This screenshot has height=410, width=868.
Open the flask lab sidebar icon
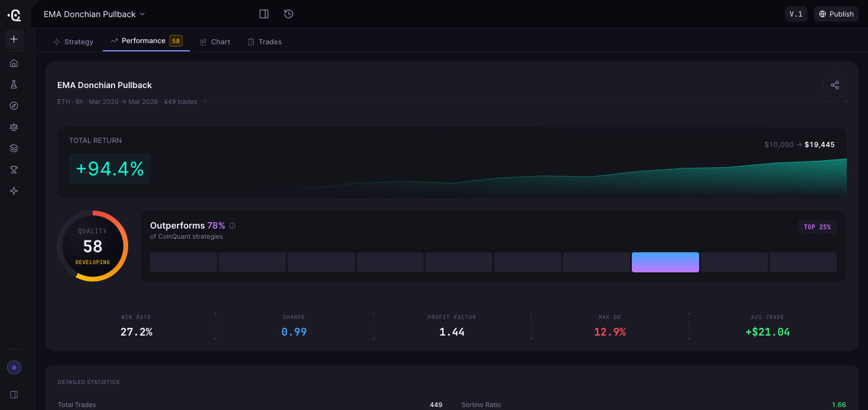tap(14, 84)
